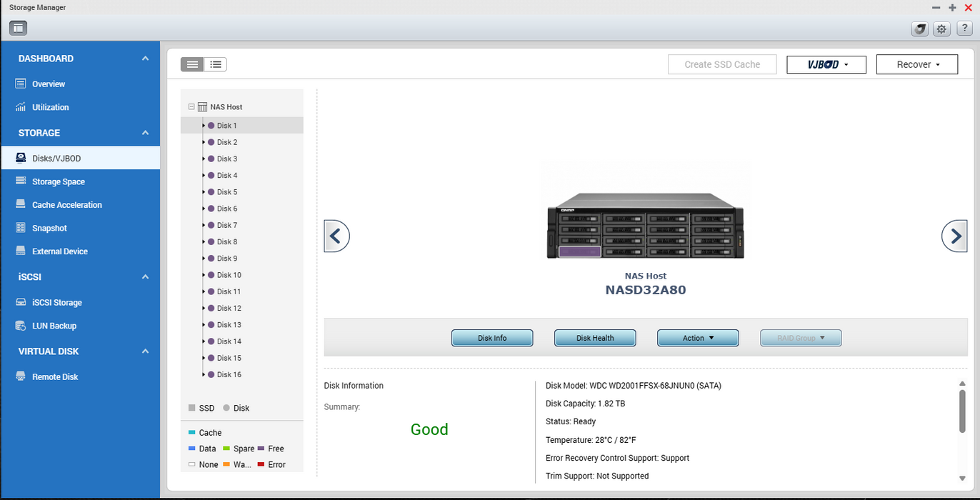The image size is (980, 500).
Task: Open the help question mark icon
Action: click(964, 29)
